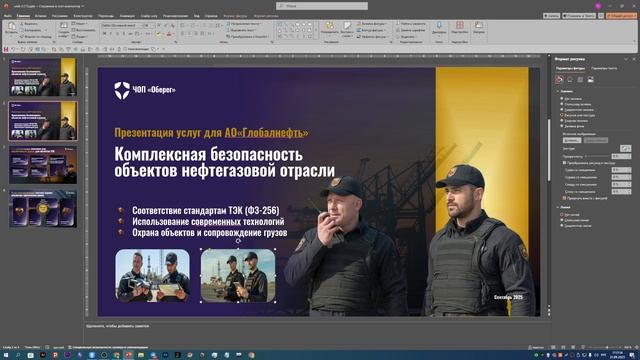Select Fill & Line icon in Format pane
Image resolution: width=640 pixels, height=360 pixels.
(560, 80)
